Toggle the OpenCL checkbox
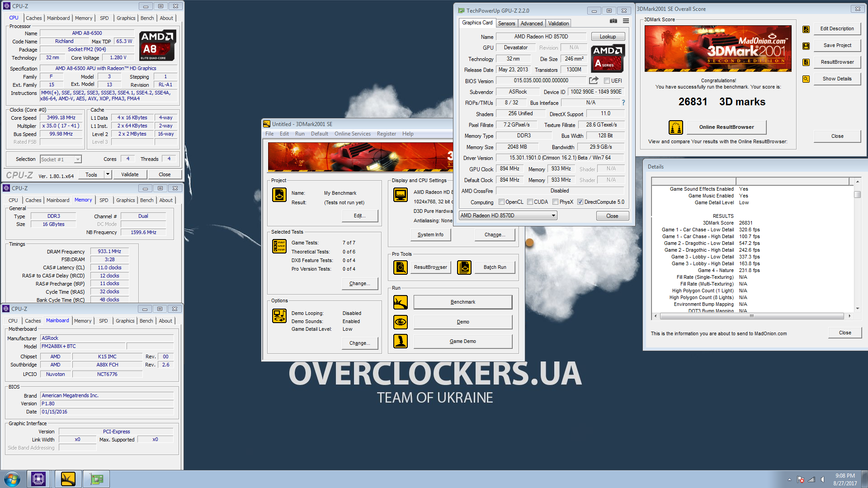 [x=501, y=202]
